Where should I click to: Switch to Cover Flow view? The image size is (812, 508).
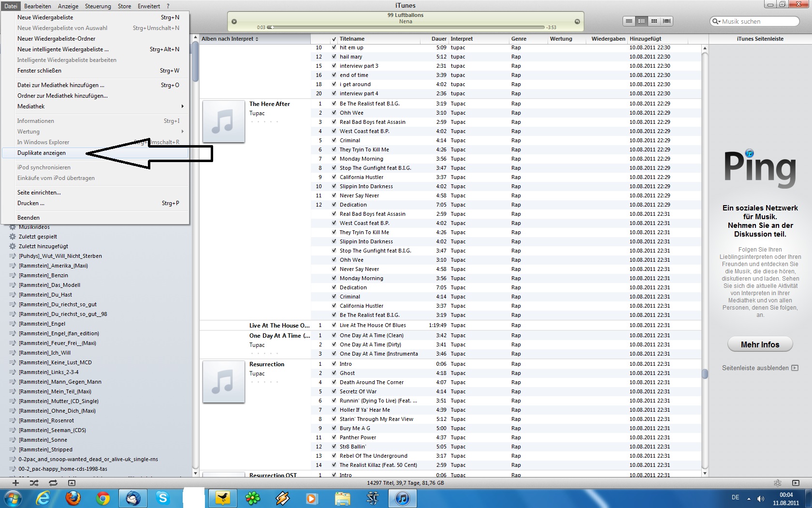pos(667,21)
